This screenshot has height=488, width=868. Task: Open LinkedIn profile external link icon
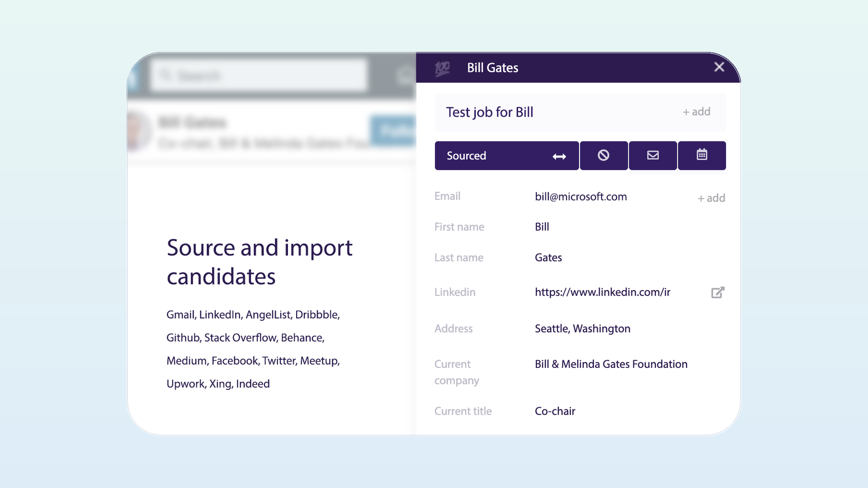717,292
